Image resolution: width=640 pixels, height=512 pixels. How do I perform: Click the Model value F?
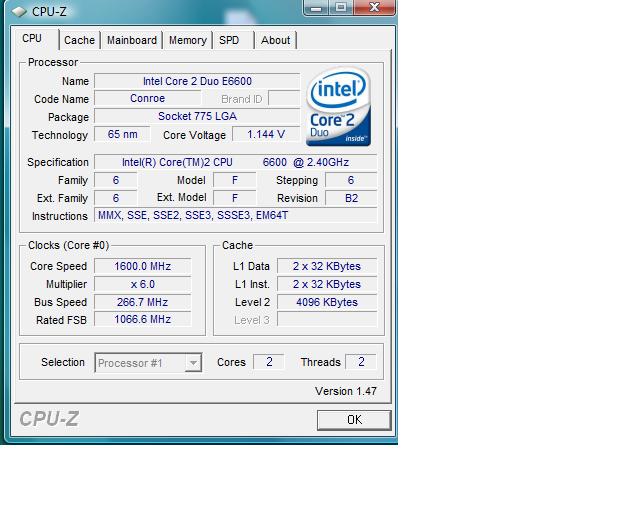tap(235, 180)
